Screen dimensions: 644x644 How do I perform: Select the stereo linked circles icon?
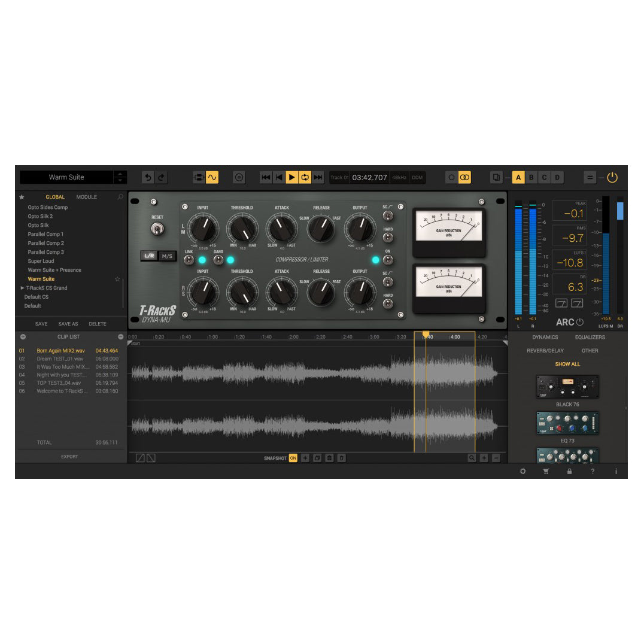pos(464,177)
